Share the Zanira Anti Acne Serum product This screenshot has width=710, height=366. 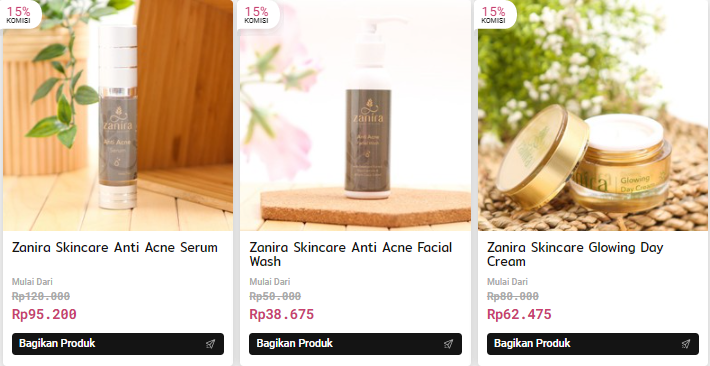pos(118,344)
